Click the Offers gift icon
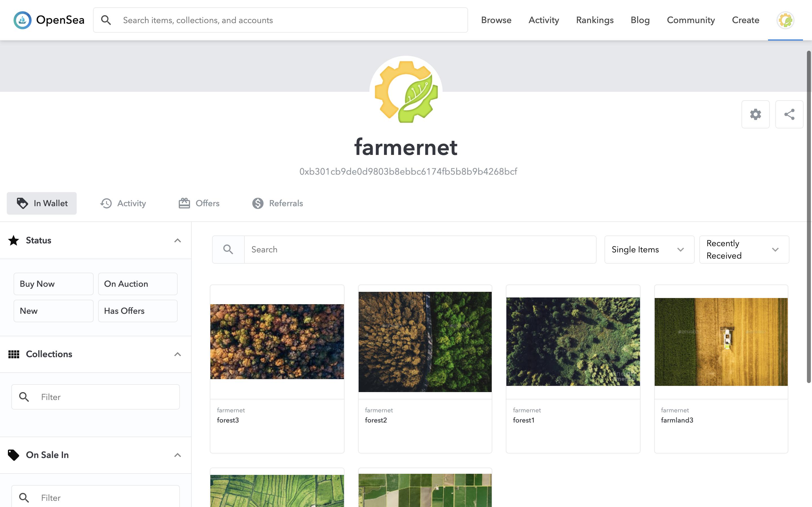Viewport: 812px width, 507px height. click(x=184, y=203)
